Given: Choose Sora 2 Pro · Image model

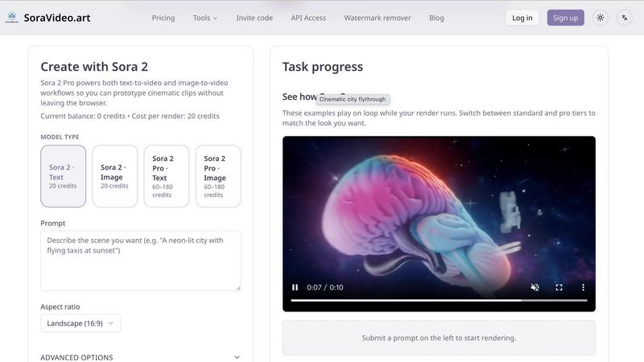Looking at the screenshot, I should [x=218, y=176].
